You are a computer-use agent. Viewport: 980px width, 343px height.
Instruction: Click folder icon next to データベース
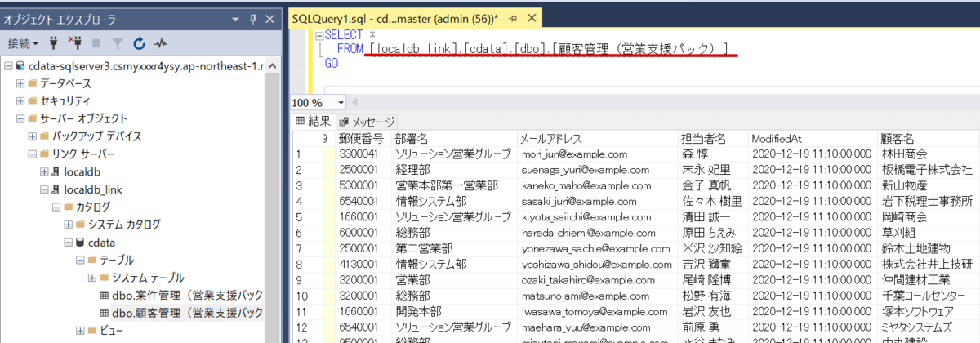tap(33, 83)
